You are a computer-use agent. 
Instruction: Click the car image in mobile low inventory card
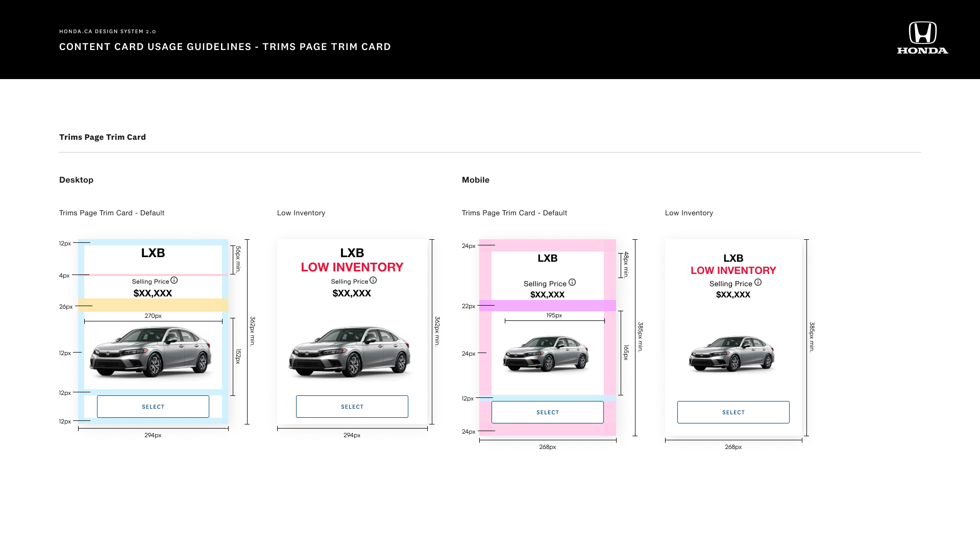pos(732,353)
